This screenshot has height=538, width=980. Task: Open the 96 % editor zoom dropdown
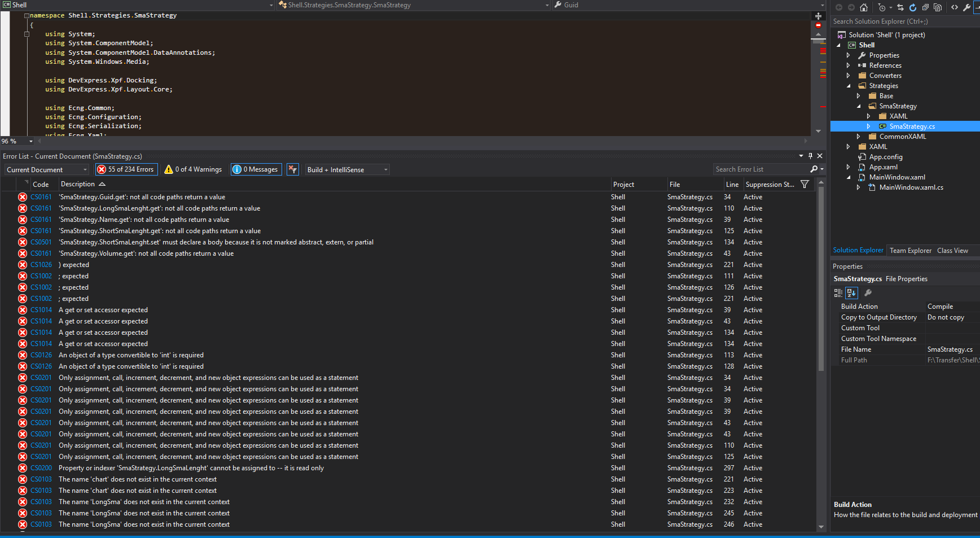[30, 141]
